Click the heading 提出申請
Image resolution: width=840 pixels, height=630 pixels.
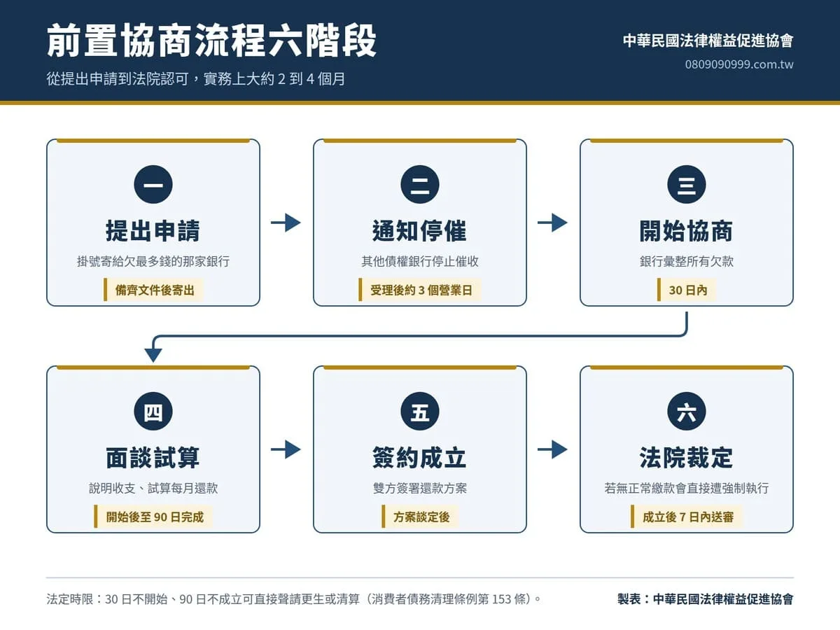(153, 231)
